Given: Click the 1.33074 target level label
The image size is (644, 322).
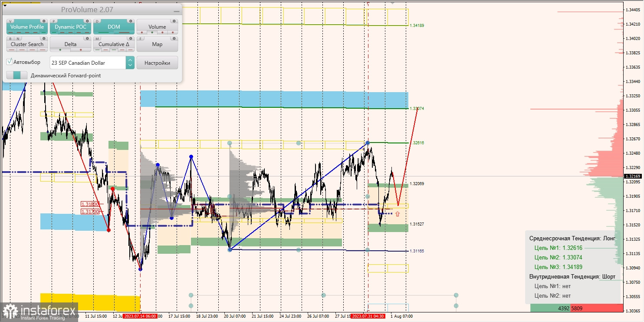Looking at the screenshot, I should pos(417,108).
